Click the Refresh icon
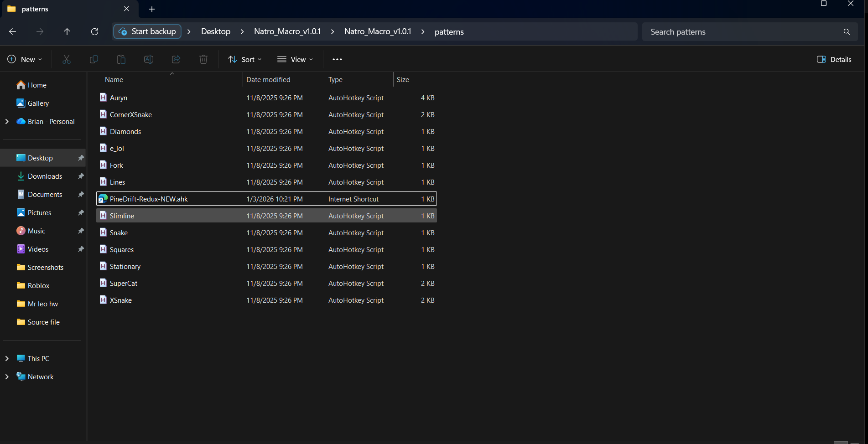This screenshot has width=868, height=444. (x=94, y=31)
